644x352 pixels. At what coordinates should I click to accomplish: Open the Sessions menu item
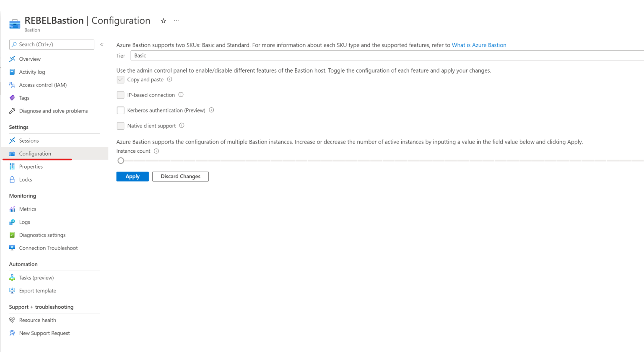pyautogui.click(x=29, y=140)
